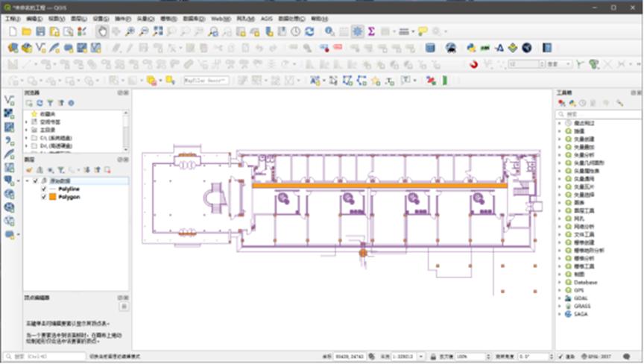Screen dimensions: 644x364
Task: Toggle the red snapping magnet icon
Action: coord(473,65)
